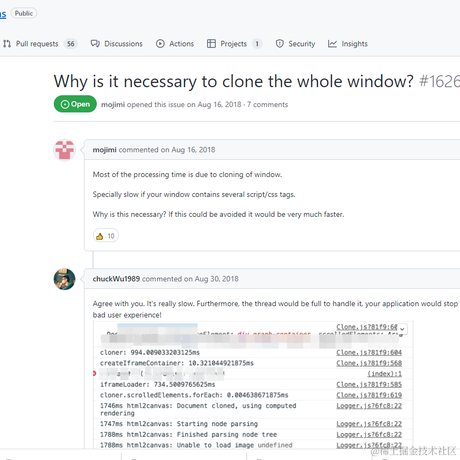This screenshot has height=460, width=460.
Task: Click the Security shield icon
Action: point(280,44)
